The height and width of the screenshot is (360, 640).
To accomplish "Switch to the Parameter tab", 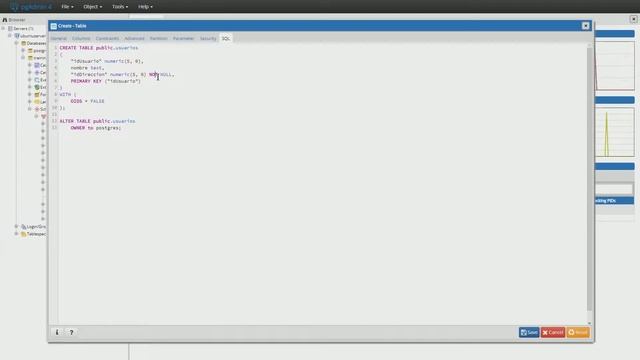I will (183, 38).
